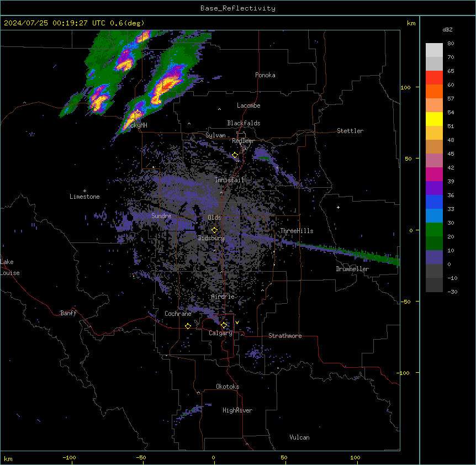The width and height of the screenshot is (476, 465).
Task: Click the 65 label in the dBZ legend
Action: pyautogui.click(x=451, y=71)
